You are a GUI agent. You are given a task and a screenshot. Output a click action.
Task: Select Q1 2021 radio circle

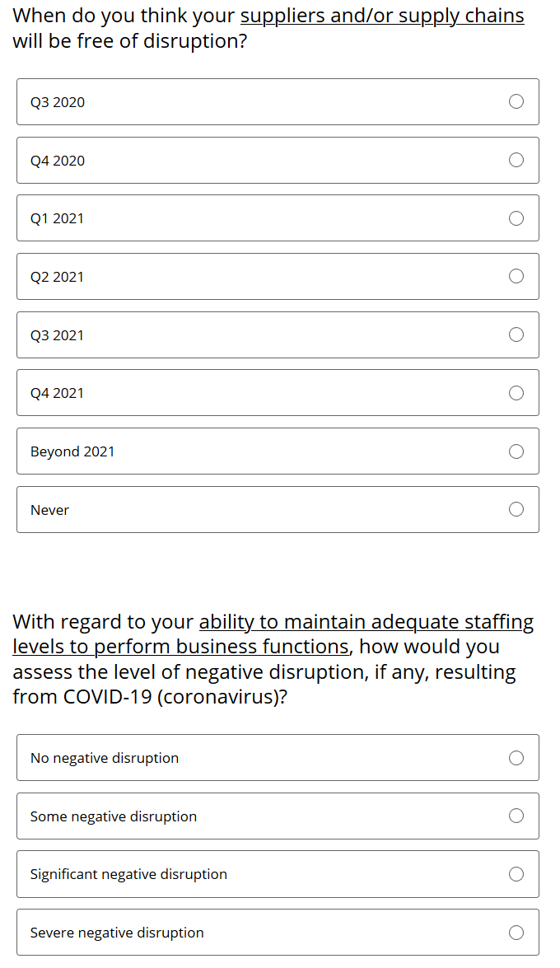point(516,218)
